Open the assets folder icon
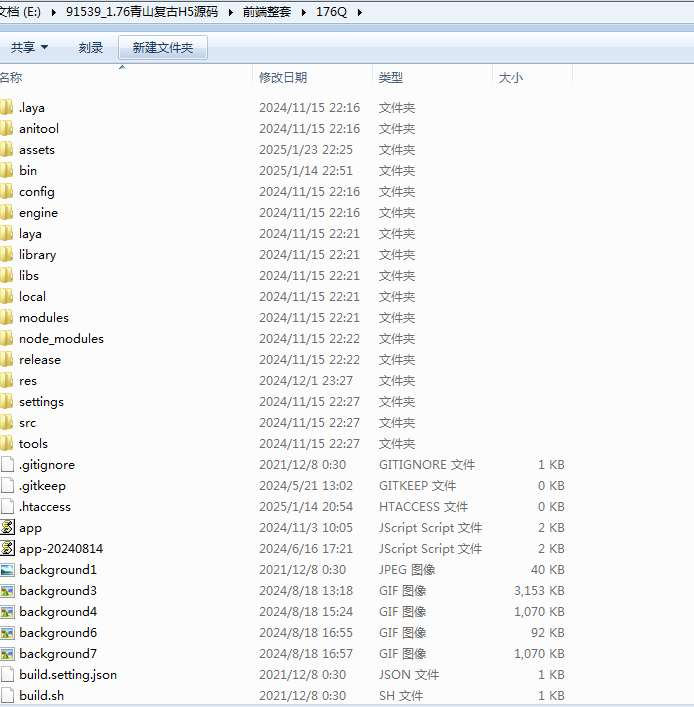694x707 pixels. click(x=6, y=150)
